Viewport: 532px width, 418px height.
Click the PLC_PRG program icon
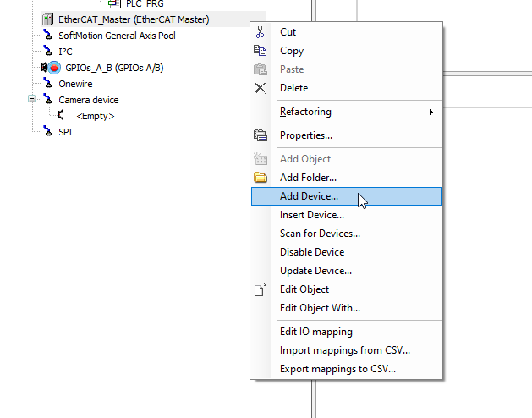point(115,3)
